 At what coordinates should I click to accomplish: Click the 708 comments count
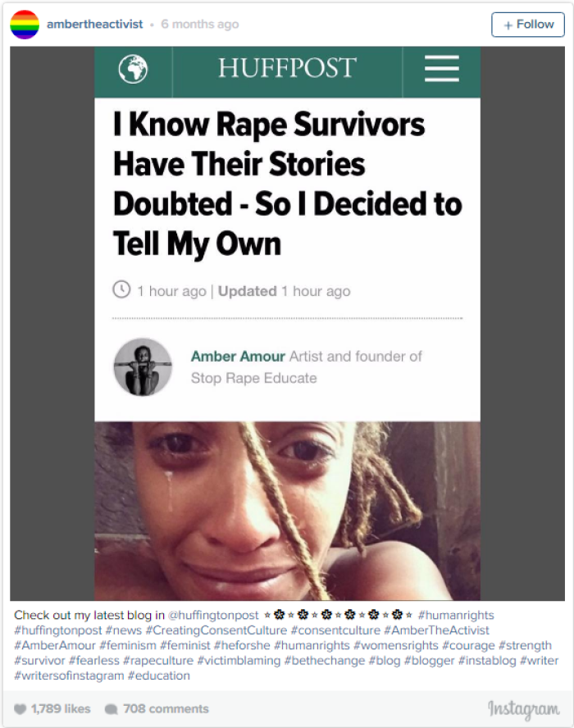166,709
